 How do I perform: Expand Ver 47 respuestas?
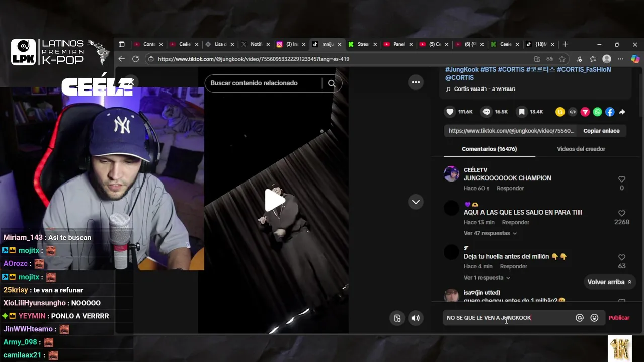[x=490, y=233]
